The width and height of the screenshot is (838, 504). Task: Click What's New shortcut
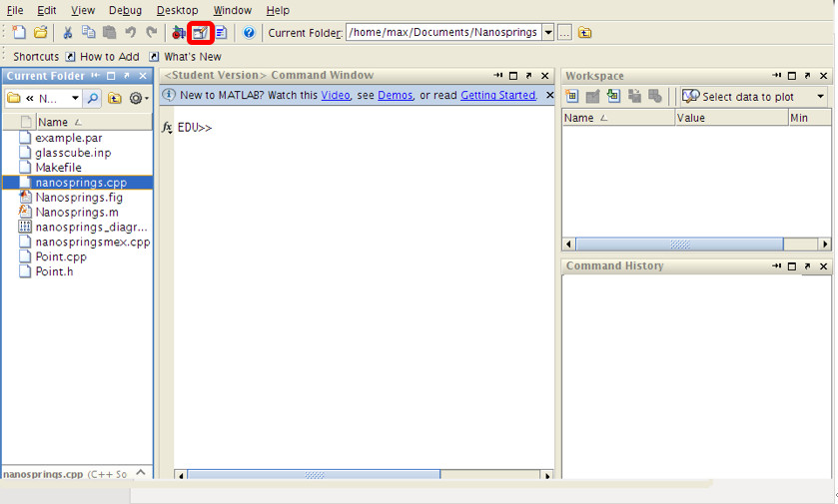[193, 57]
